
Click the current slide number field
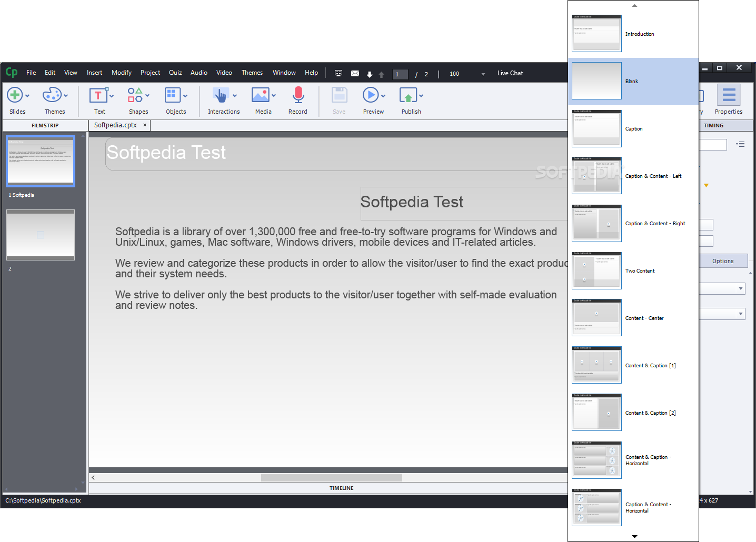400,74
